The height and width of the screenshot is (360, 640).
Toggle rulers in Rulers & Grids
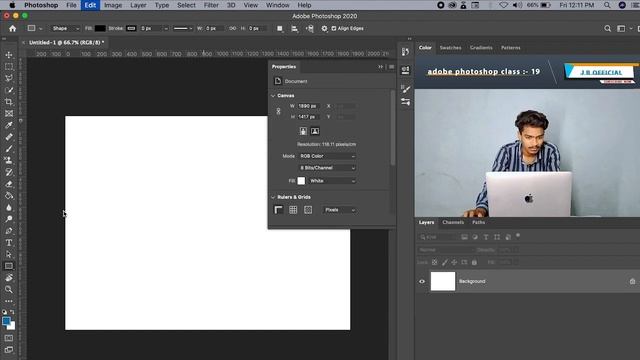pos(278,210)
